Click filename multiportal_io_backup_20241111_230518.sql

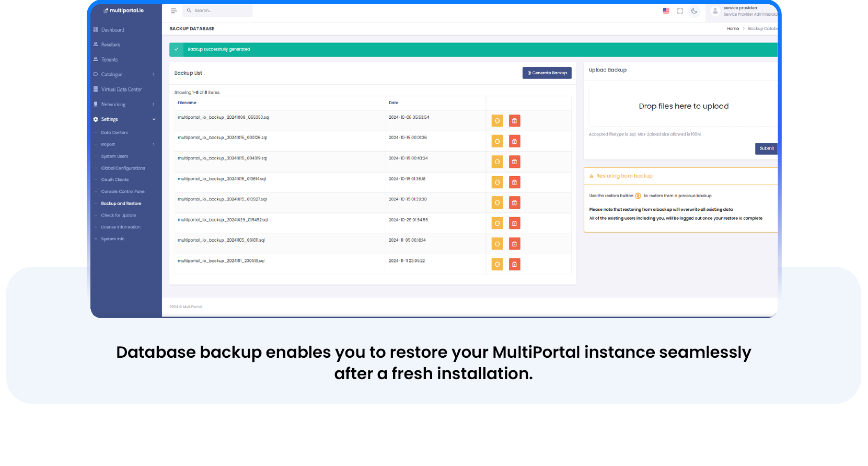pyautogui.click(x=221, y=261)
